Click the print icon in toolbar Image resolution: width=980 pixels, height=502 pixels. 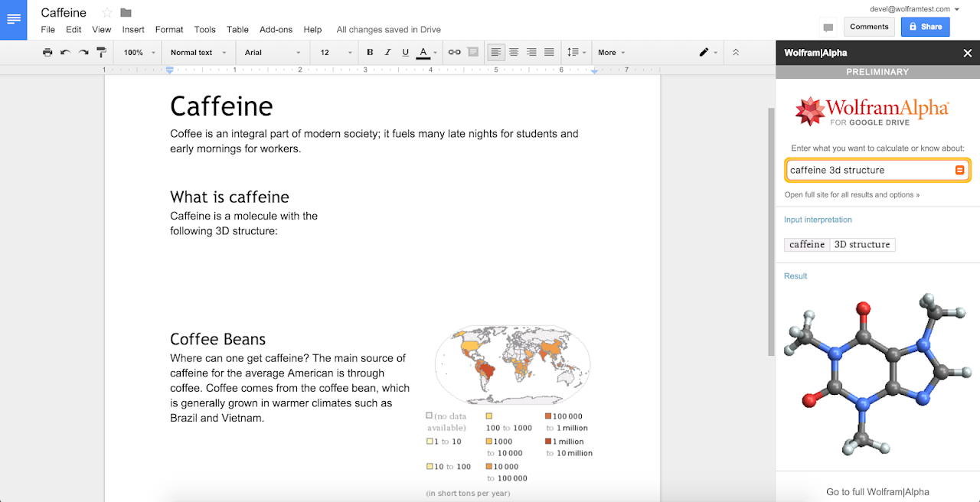47,53
